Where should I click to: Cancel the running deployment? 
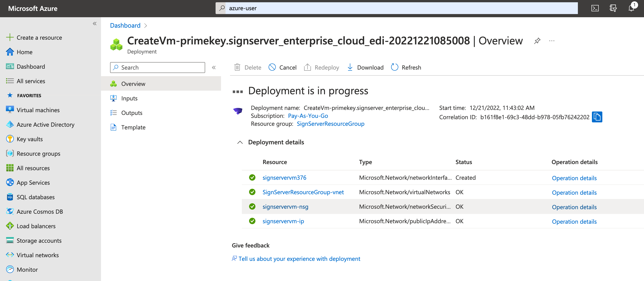283,67
